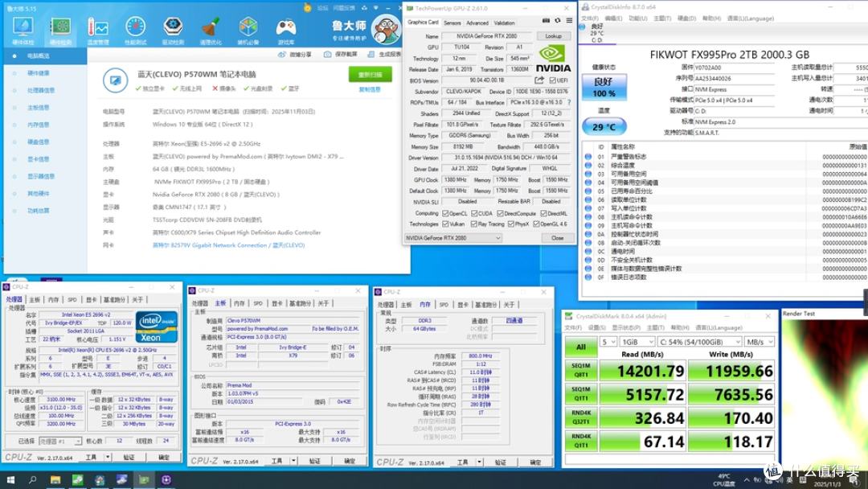
Task: Select 硬件检测 hardware detection icon
Action: tap(60, 31)
